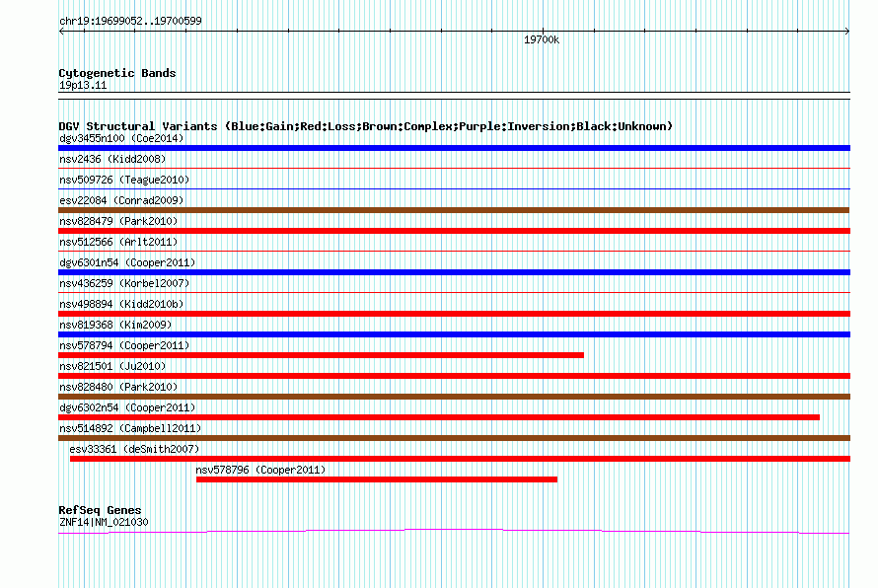Click the thin red line under nsv512566
The image size is (878, 588).
coord(454,251)
